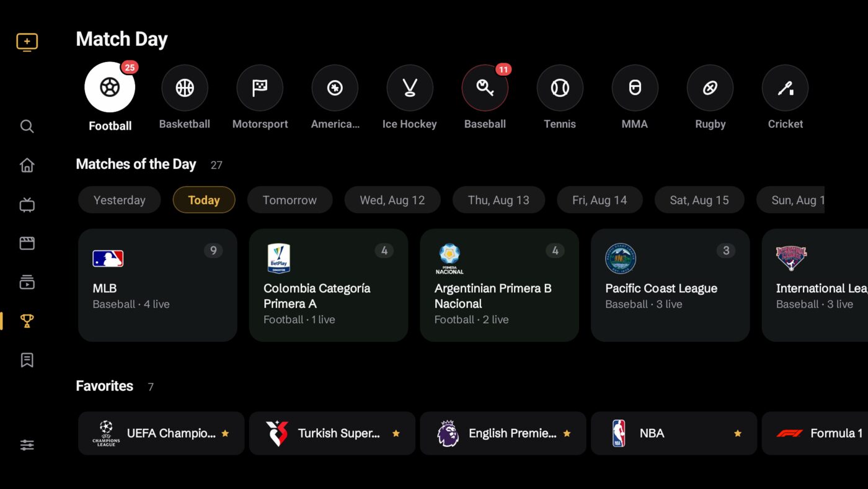This screenshot has width=868, height=489.
Task: Switch to the Yesterday date tab
Action: pyautogui.click(x=119, y=200)
